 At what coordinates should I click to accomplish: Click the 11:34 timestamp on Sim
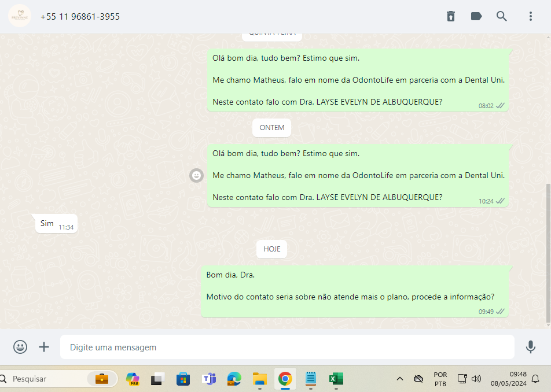pyautogui.click(x=66, y=227)
